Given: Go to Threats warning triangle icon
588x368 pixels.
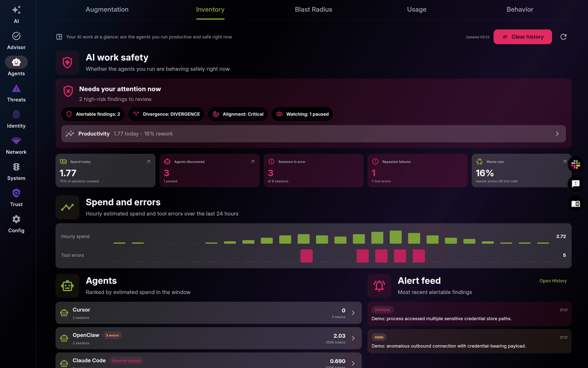Looking at the screenshot, I should [x=16, y=89].
